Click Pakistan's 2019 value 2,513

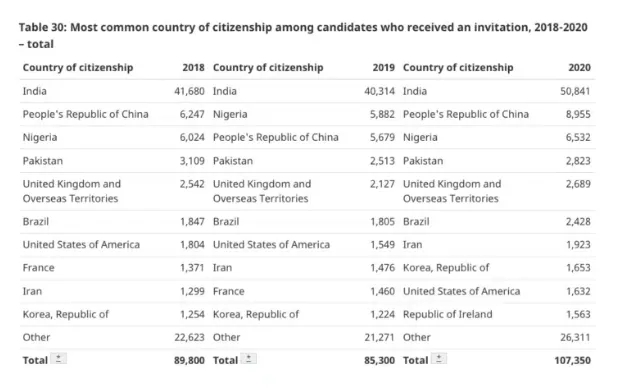click(382, 161)
